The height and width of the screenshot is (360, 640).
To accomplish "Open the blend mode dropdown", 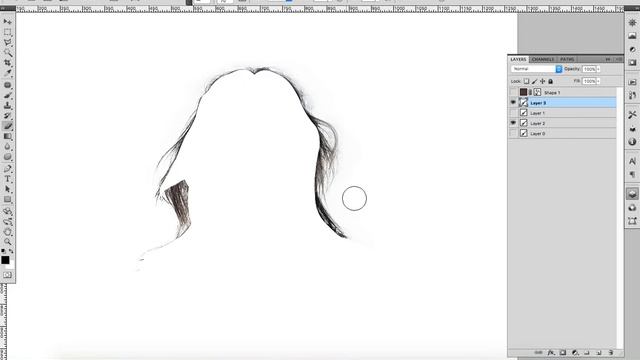I will [x=537, y=69].
